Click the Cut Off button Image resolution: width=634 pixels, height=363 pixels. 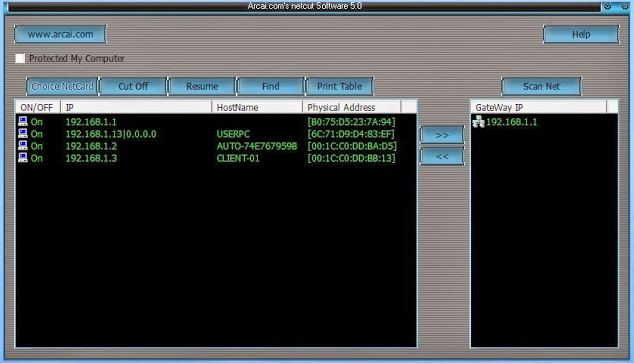click(133, 87)
